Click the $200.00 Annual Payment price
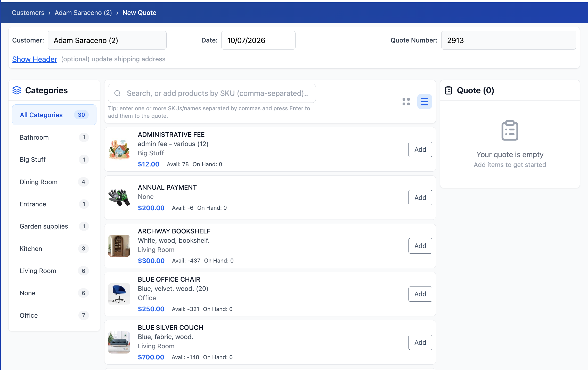Screen dimensions: 588x370 tap(151, 208)
